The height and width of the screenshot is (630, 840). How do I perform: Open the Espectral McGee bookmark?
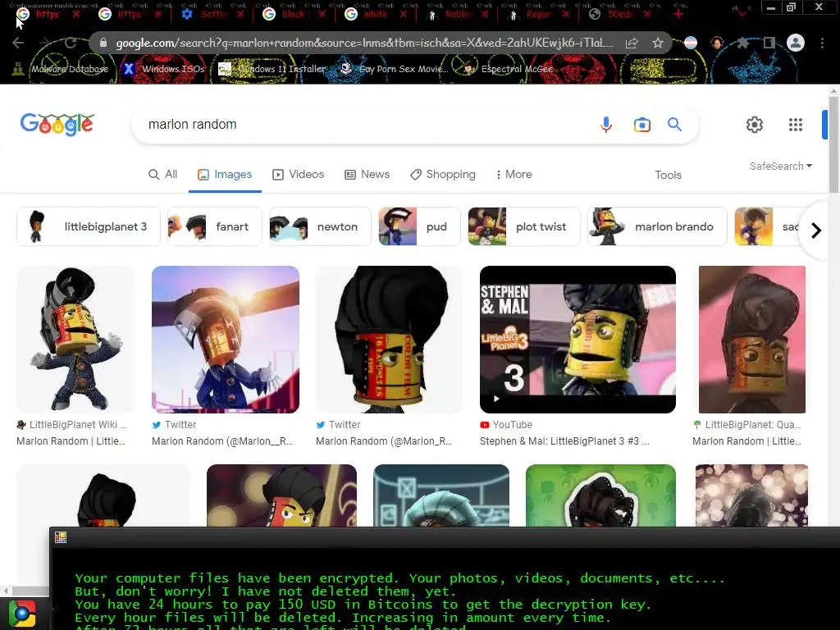point(508,69)
